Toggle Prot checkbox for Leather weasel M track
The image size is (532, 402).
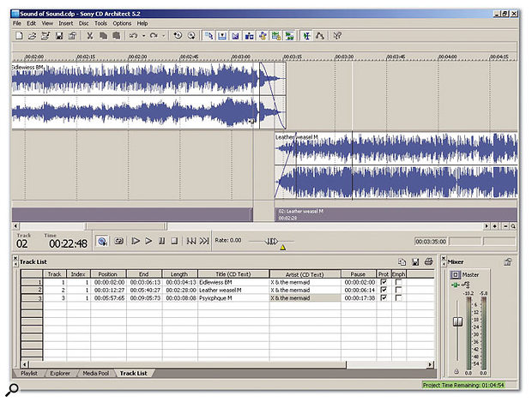pyautogui.click(x=384, y=290)
